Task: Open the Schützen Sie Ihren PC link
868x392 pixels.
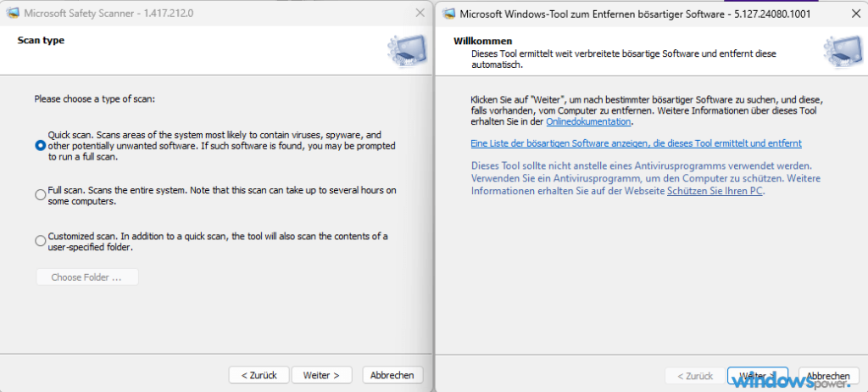Action: coord(715,191)
